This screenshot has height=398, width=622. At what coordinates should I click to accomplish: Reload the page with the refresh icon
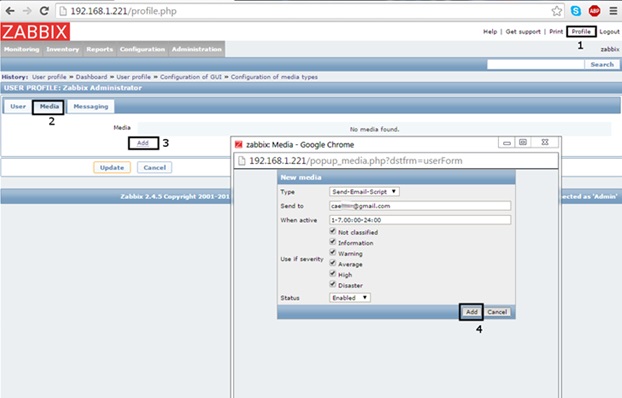tap(44, 11)
